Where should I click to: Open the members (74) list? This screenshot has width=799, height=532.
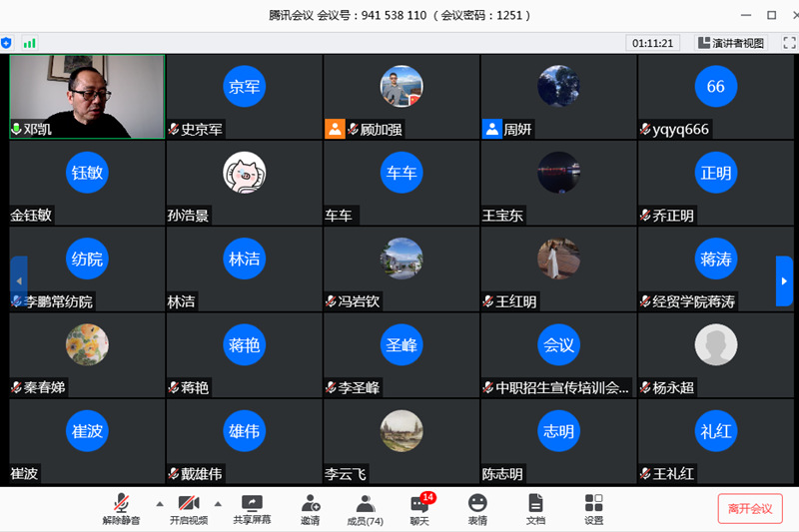[x=365, y=509]
